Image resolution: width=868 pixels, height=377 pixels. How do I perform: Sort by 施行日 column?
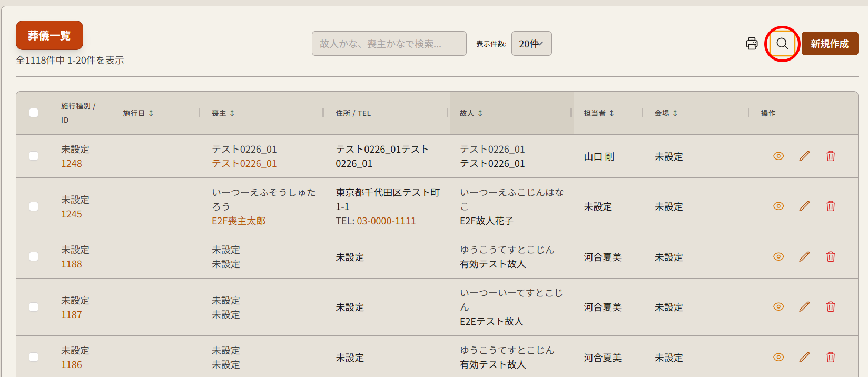(x=138, y=113)
